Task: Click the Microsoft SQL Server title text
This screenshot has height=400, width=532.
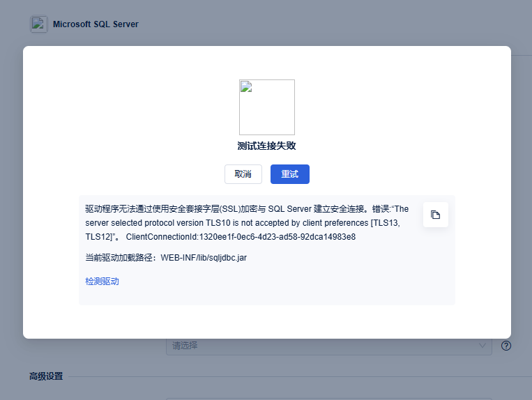Action: (x=96, y=24)
